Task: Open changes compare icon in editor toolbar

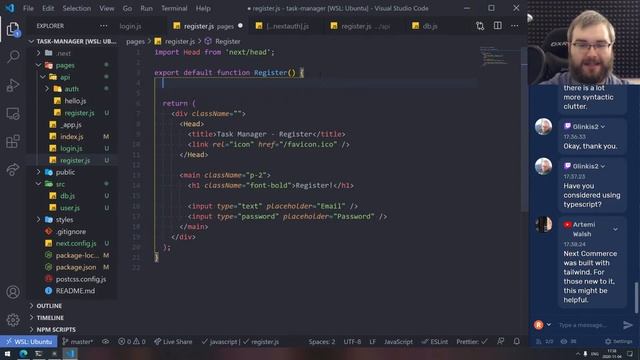Action: [480, 26]
